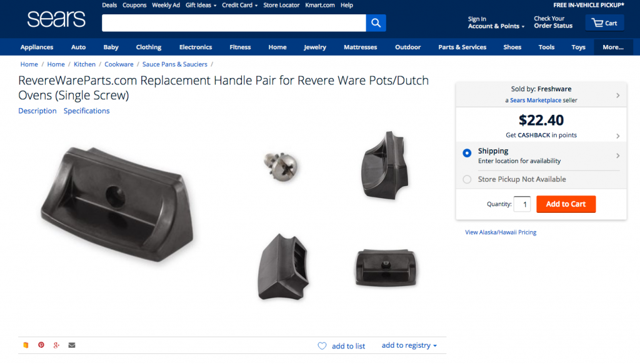Viewport: 640px width, 364px height.
Task: Open the Clothing department
Action: [149, 47]
